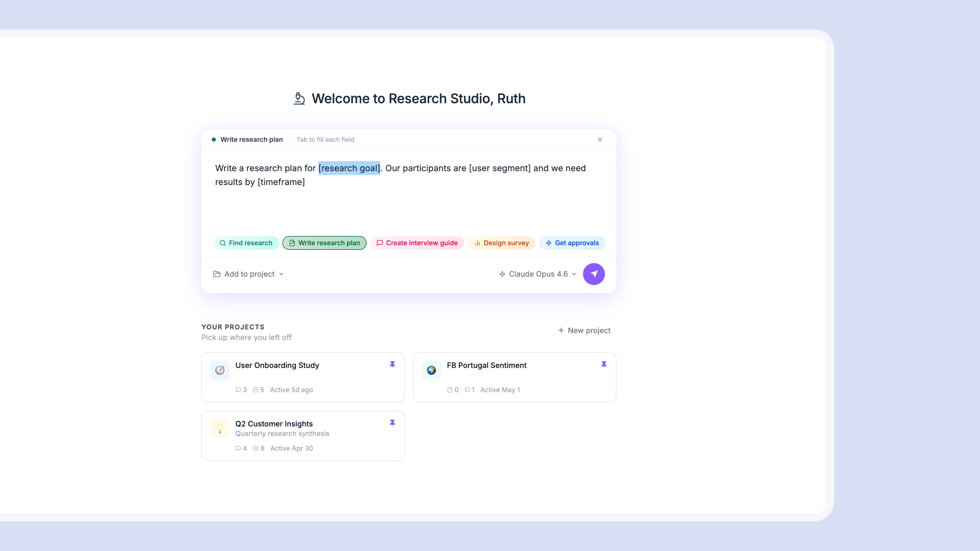Click the "Active Apr 30" status text
The height and width of the screenshot is (551, 980).
(292, 448)
